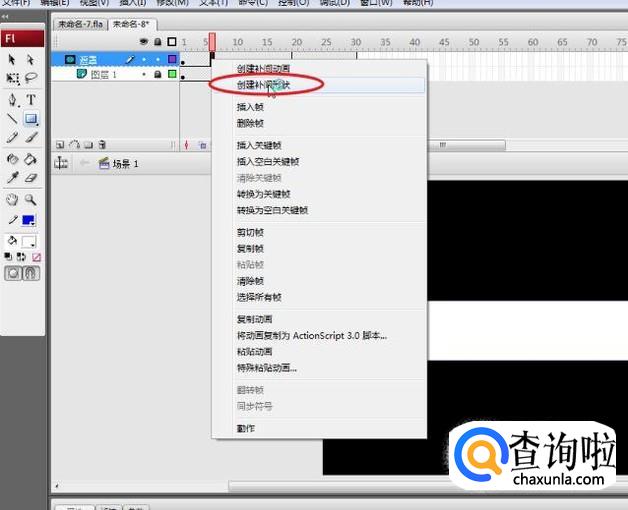Click the Add Motion Guide icon
Screen dimensions: 628x510
74,145
